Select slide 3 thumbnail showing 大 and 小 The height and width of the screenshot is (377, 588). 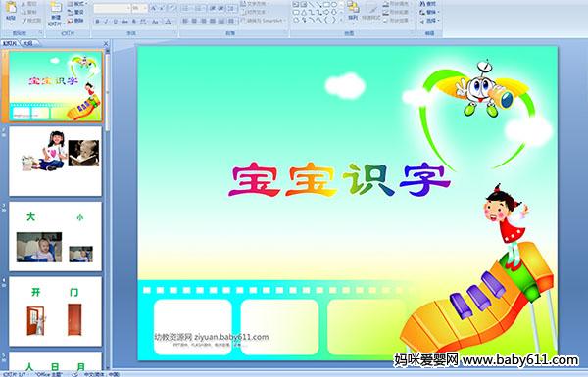(55, 236)
